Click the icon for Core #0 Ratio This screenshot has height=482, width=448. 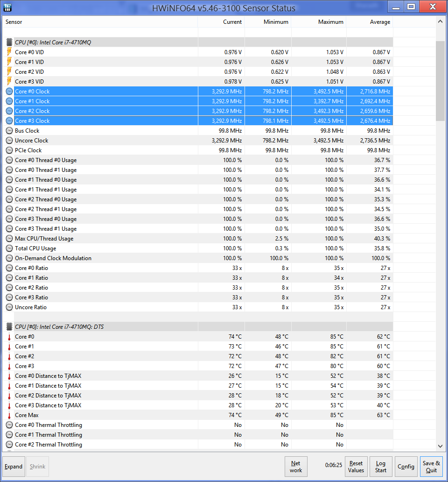point(9,268)
